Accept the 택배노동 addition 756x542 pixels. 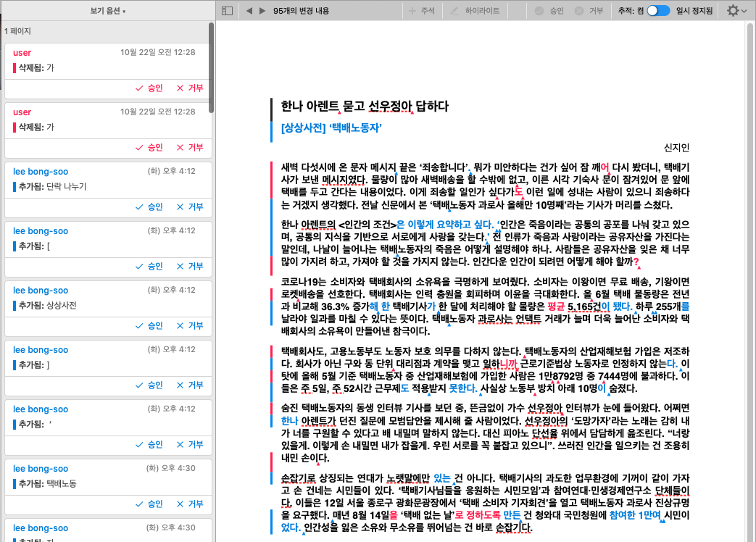[x=149, y=504]
